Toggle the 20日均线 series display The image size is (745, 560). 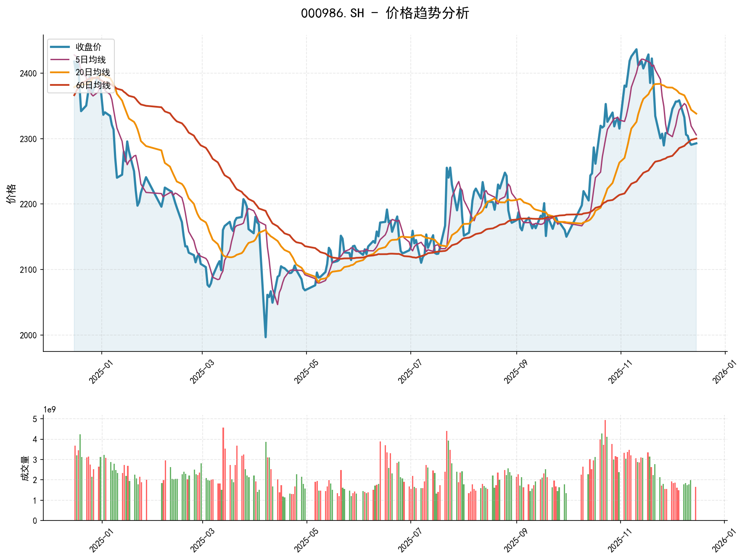point(90,71)
